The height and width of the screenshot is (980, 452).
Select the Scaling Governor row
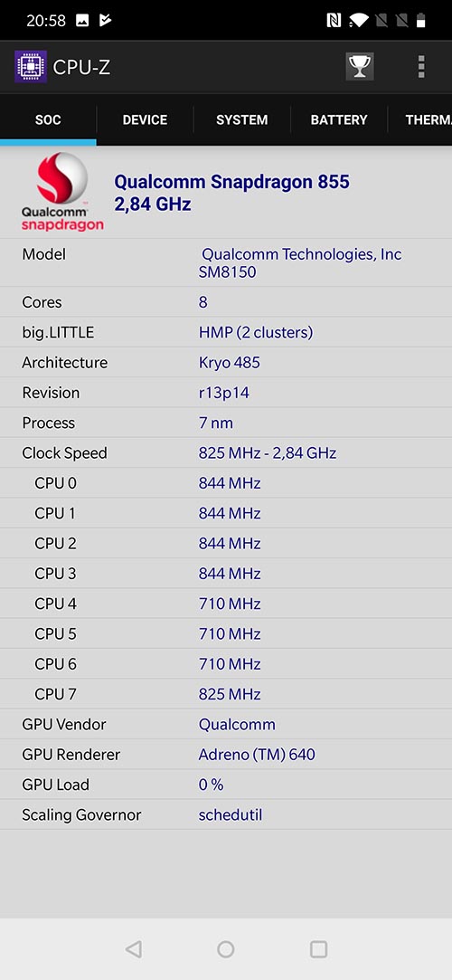[x=226, y=815]
